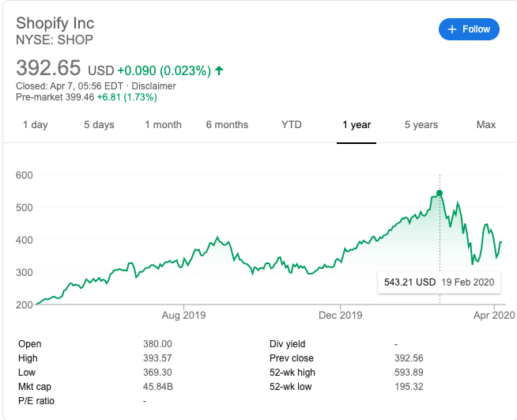Image resolution: width=517 pixels, height=420 pixels.
Task: Click the Shopify Inc title
Action: (57, 24)
